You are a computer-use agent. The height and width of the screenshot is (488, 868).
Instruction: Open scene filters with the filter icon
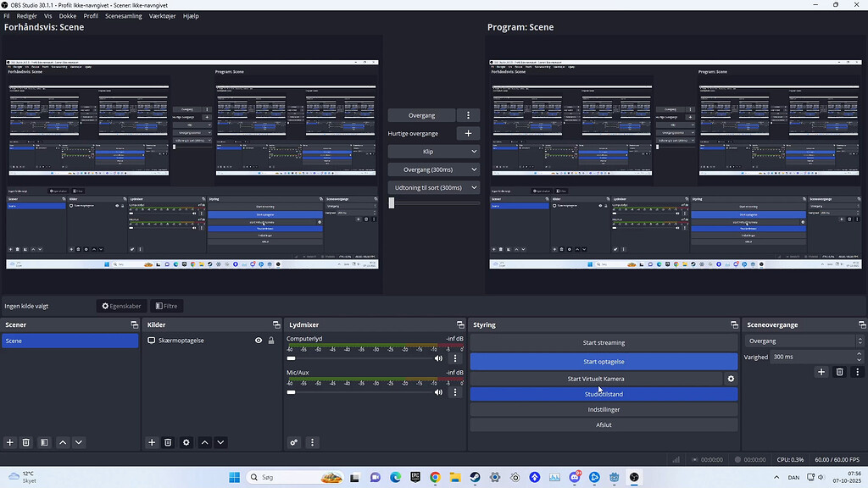[44, 442]
